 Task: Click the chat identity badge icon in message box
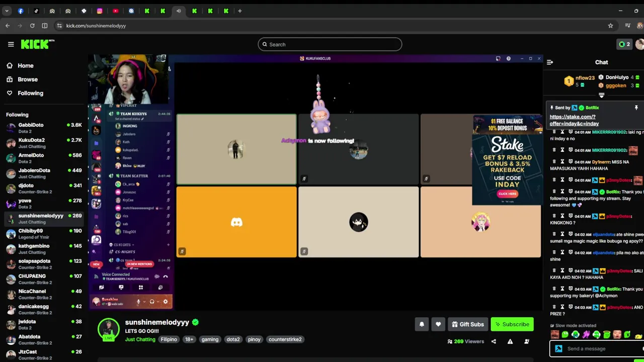point(558,348)
